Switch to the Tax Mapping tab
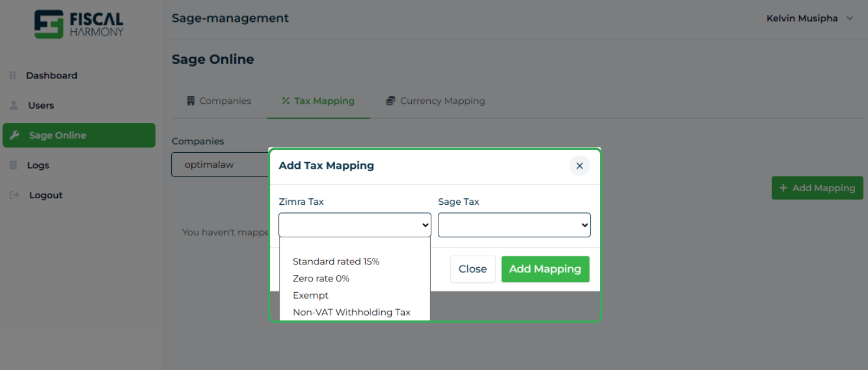Viewport: 868px width, 370px height. [318, 101]
